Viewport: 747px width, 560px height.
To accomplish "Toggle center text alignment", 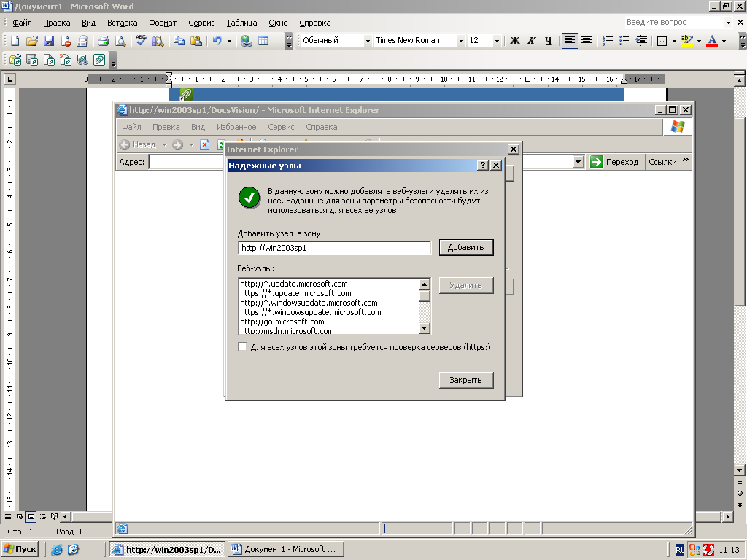I will [587, 41].
